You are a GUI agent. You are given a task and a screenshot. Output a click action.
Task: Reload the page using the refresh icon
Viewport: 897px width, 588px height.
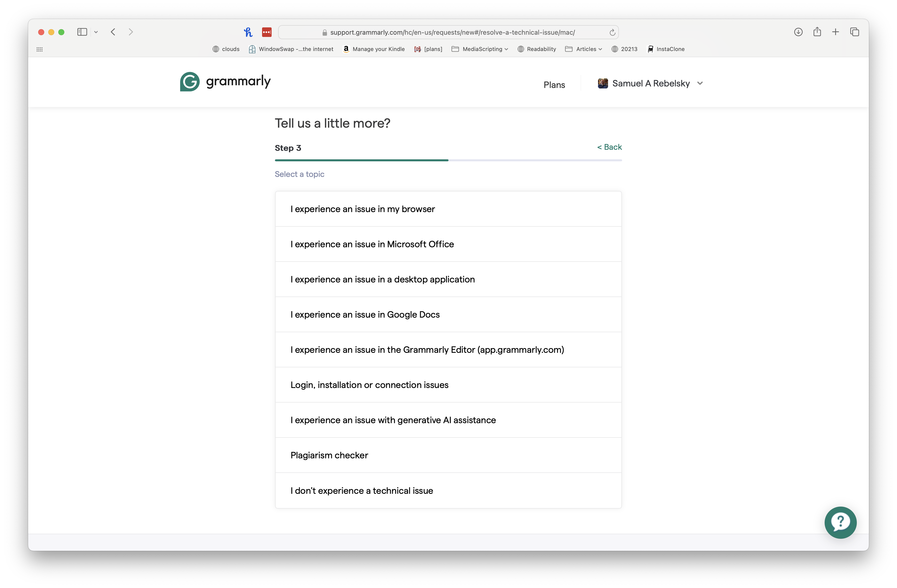612,32
